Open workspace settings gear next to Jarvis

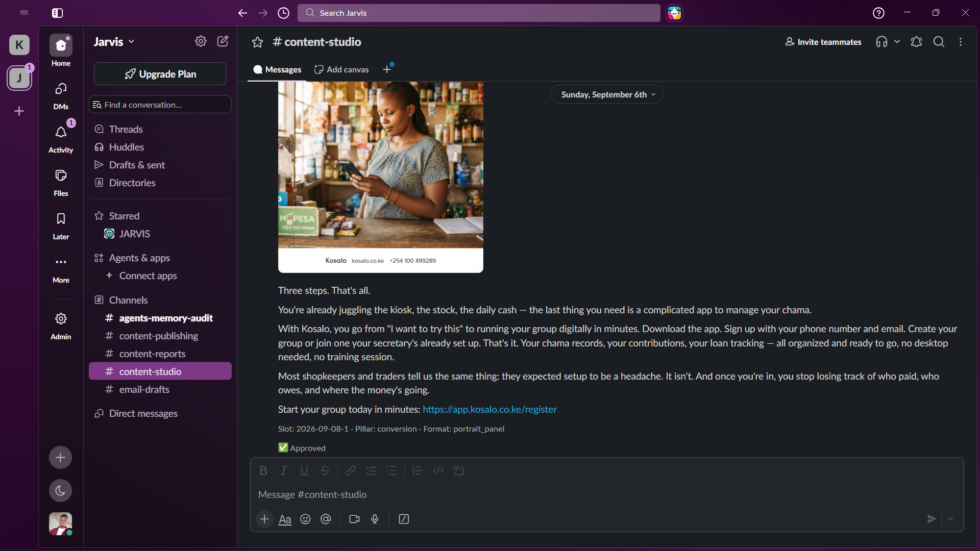pos(201,41)
